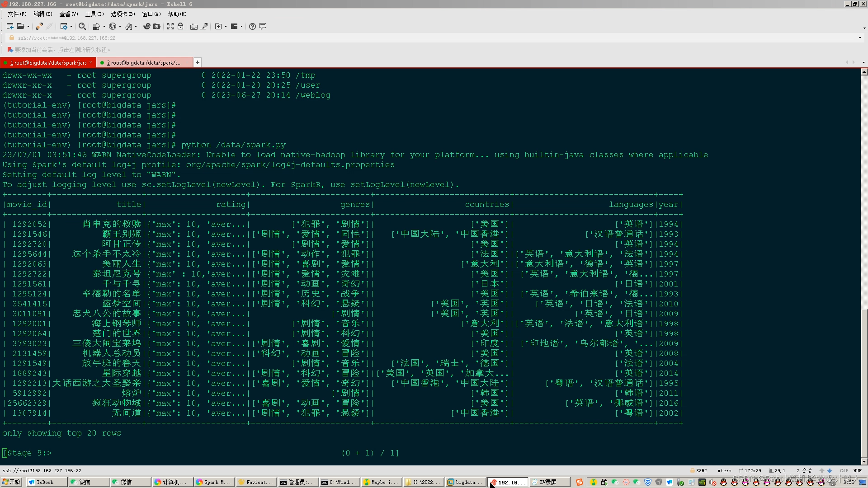Expand the font style A dropdown
The height and width of the screenshot is (488, 868).
[136, 26]
